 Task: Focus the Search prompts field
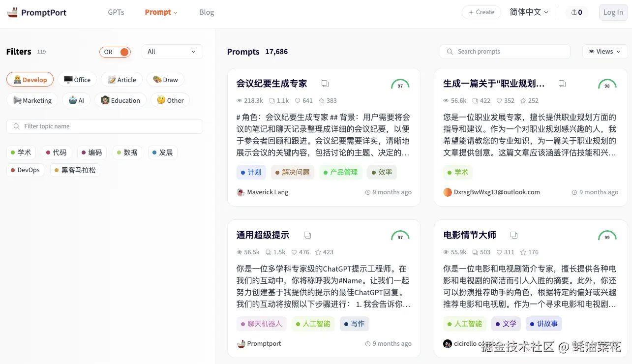505,52
